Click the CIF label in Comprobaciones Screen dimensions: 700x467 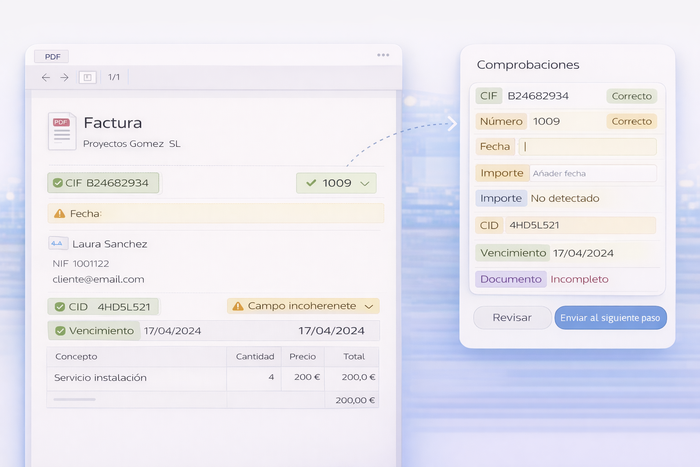coord(488,96)
